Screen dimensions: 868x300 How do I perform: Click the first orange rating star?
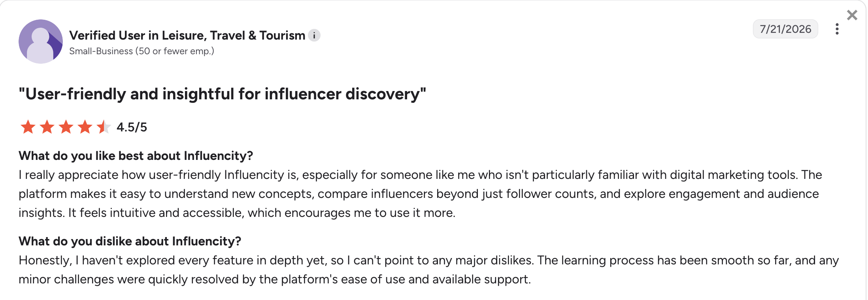point(28,127)
